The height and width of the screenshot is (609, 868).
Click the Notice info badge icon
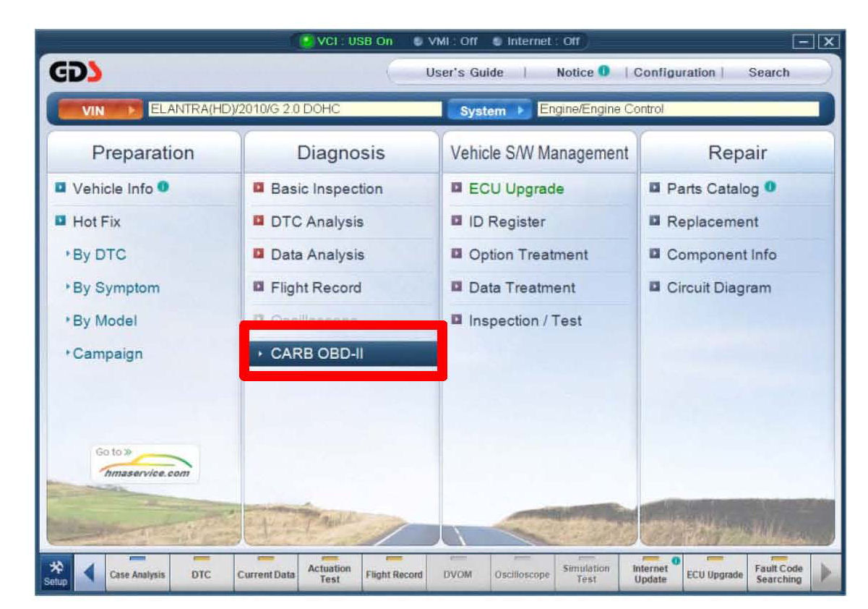pyautogui.click(x=604, y=72)
